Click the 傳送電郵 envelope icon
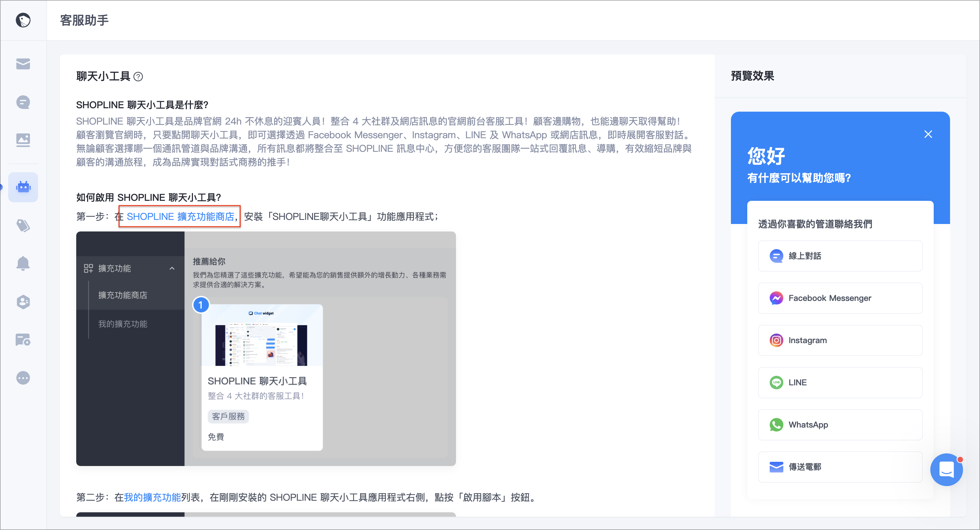This screenshot has width=980, height=530. [x=776, y=467]
